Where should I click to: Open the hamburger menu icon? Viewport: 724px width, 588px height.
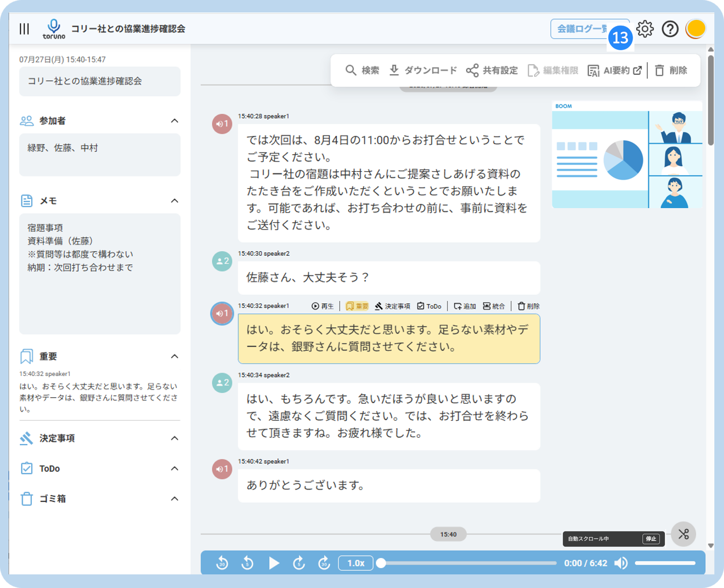[x=24, y=29]
